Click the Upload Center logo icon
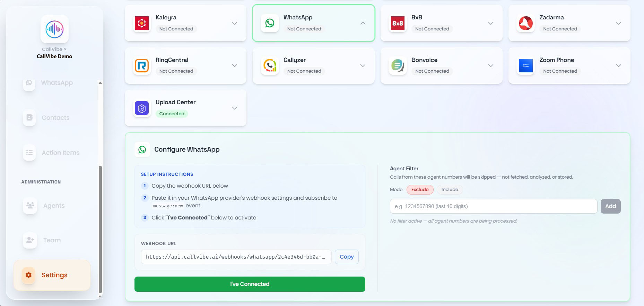The width and height of the screenshot is (644, 306). 142,108
